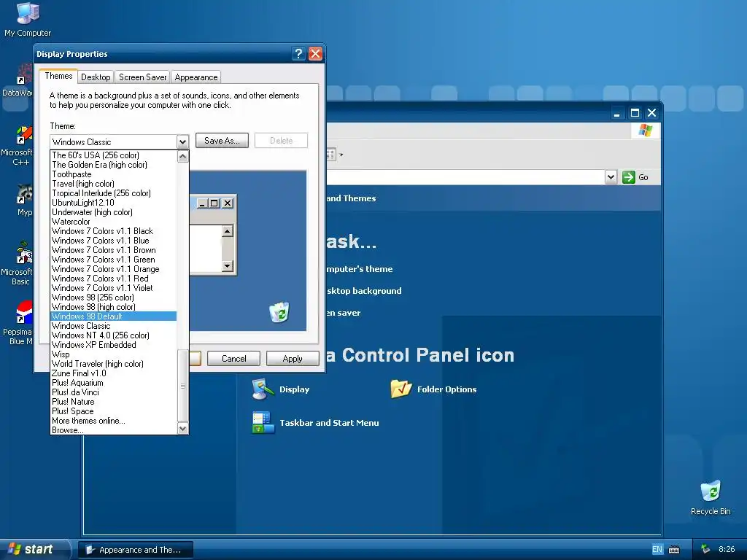Select Windows 7 Colors v1.1 Red theme
The width and height of the screenshot is (747, 560).
[113, 279]
